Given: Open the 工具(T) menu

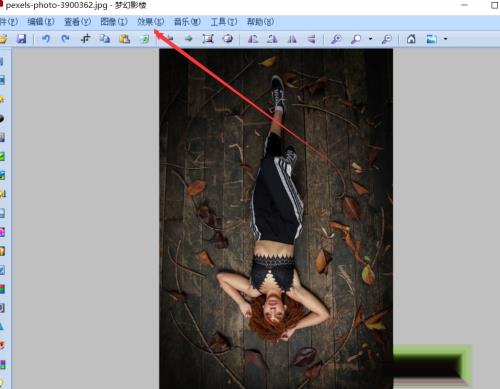Looking at the screenshot, I should coord(224,22).
